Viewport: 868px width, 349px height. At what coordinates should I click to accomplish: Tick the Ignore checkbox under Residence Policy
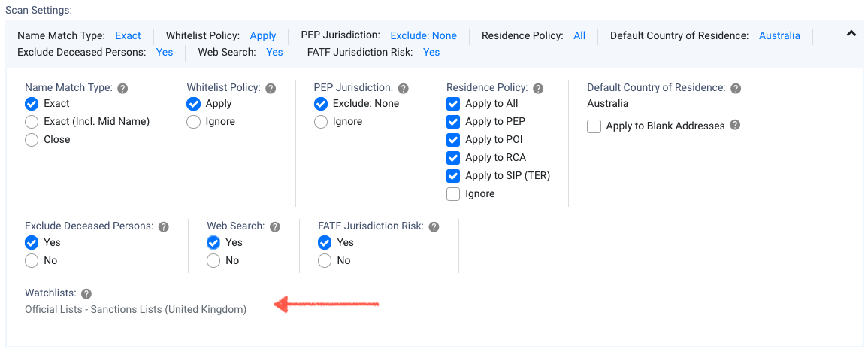(453, 194)
